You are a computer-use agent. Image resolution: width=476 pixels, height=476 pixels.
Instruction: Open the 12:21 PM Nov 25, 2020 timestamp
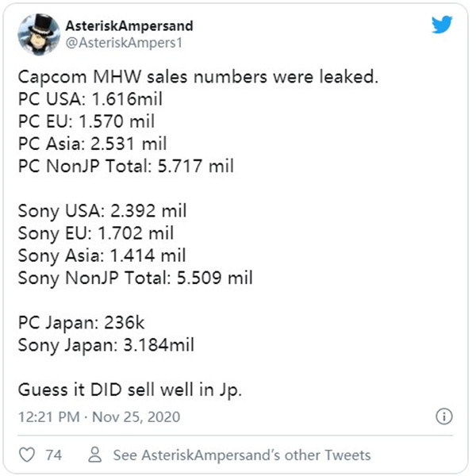pos(99,416)
